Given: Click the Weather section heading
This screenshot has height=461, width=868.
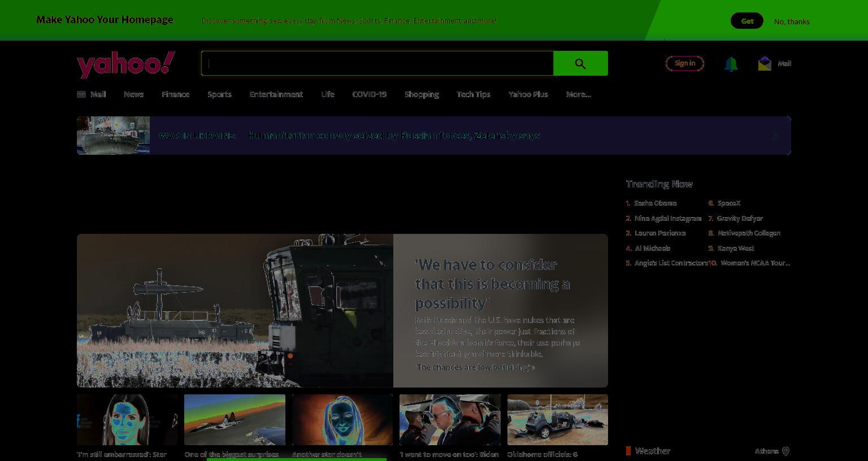Looking at the screenshot, I should tap(653, 451).
